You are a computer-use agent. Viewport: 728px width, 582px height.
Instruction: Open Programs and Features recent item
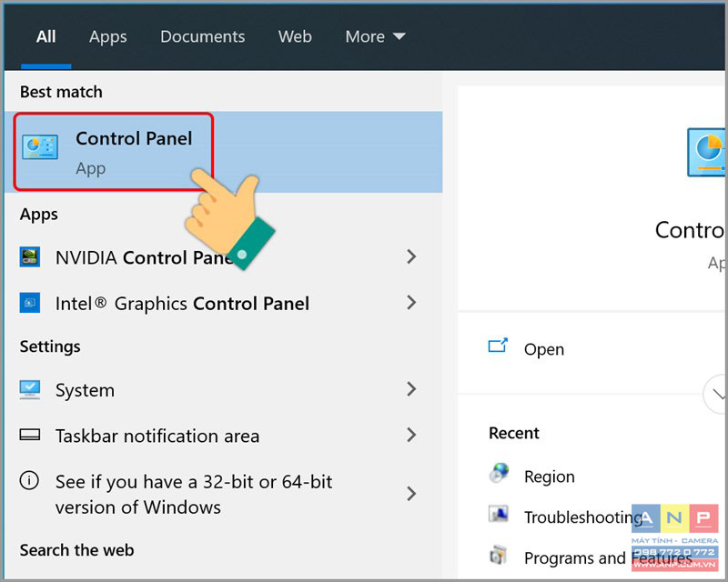pyautogui.click(x=608, y=557)
